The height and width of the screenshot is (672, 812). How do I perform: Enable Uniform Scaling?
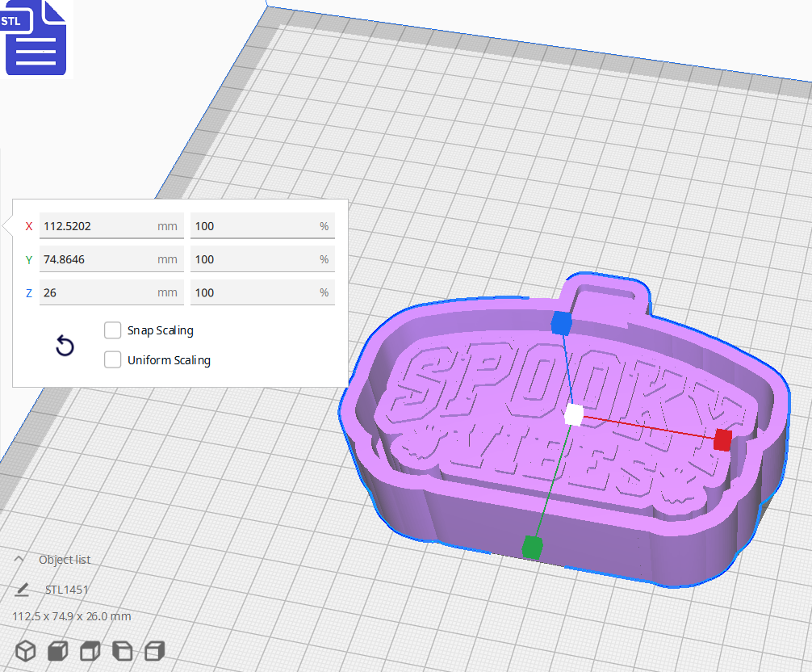(112, 359)
